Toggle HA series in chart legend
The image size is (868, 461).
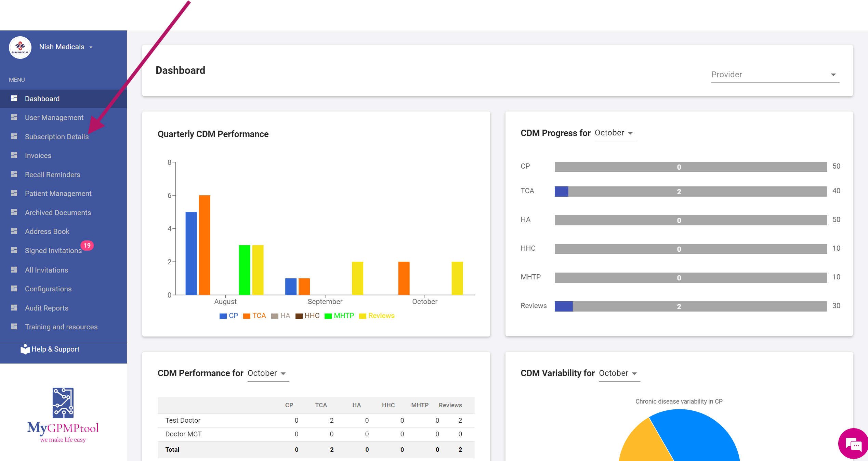[280, 316]
